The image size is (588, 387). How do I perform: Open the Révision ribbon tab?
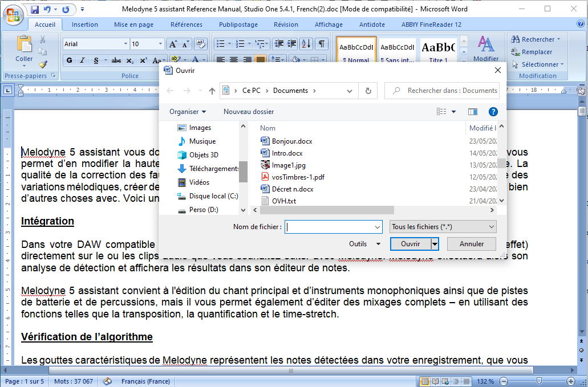tap(286, 25)
